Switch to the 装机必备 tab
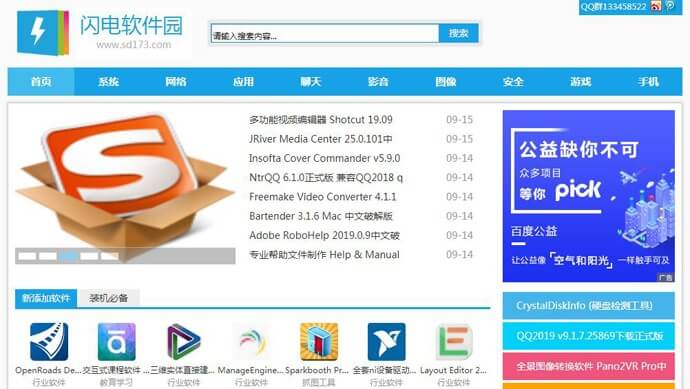 point(108,298)
